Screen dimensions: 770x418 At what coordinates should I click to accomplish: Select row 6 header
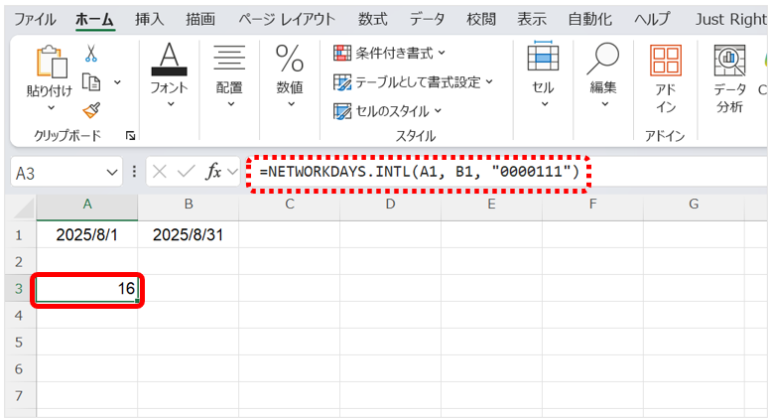point(20,369)
